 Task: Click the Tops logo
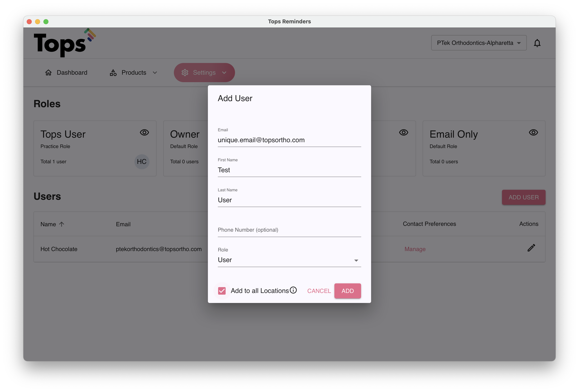pos(64,43)
